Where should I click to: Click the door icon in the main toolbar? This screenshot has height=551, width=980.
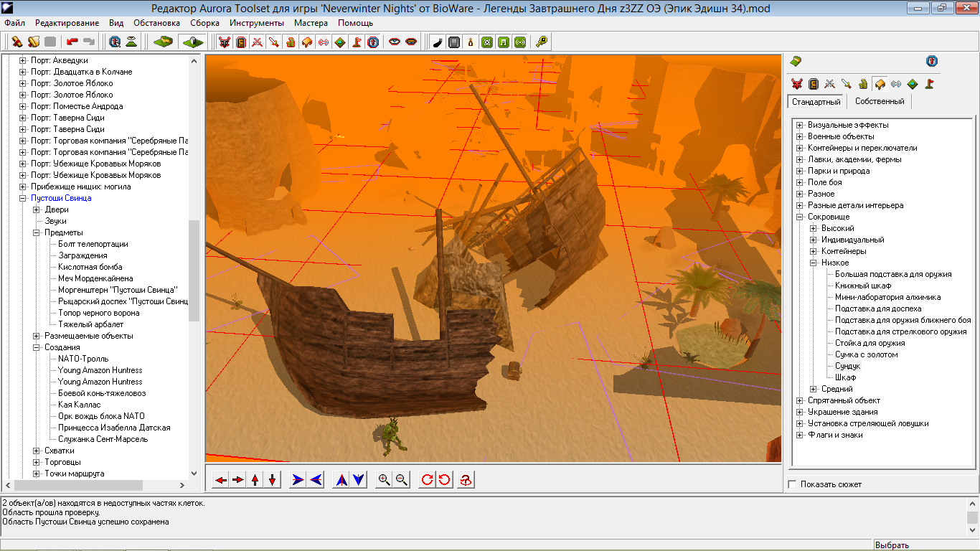[241, 42]
